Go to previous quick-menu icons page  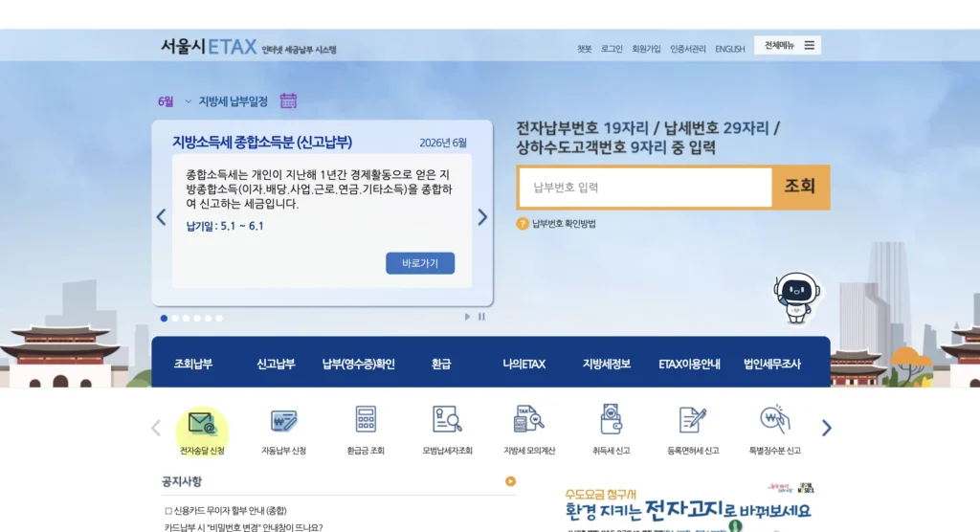pos(156,428)
